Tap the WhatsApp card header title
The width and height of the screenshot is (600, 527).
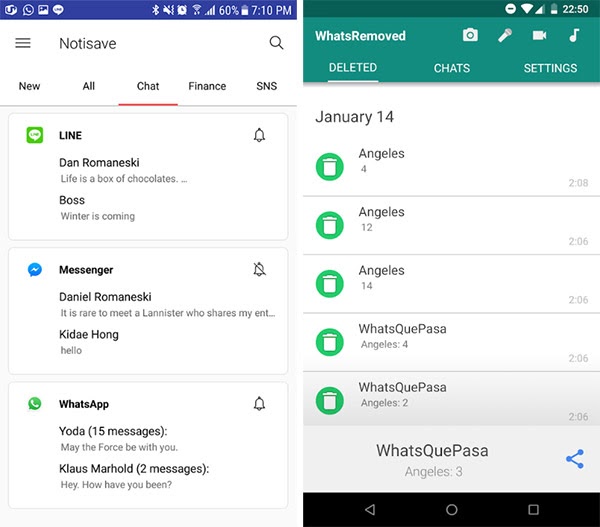coord(84,404)
